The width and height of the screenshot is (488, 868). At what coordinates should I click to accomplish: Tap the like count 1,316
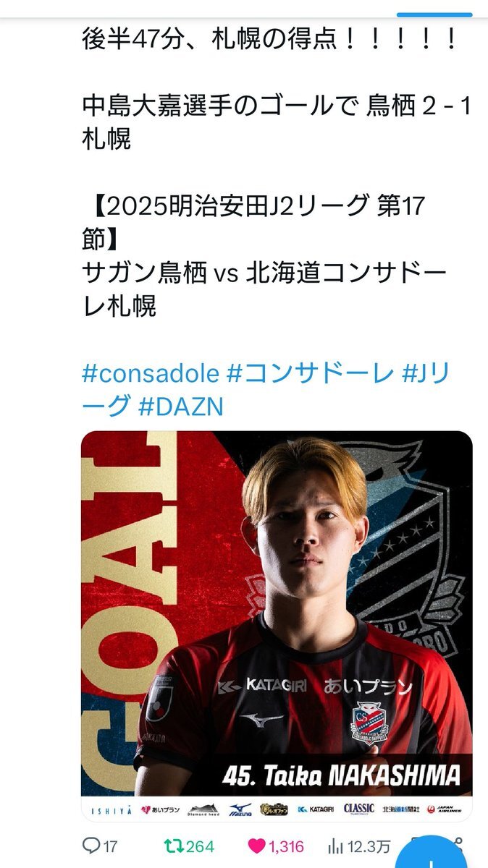point(286,846)
